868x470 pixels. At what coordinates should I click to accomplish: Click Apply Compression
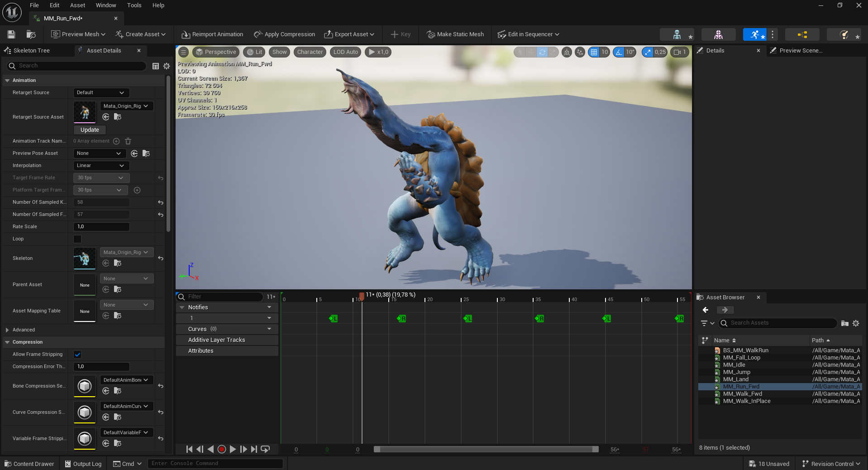tap(284, 34)
